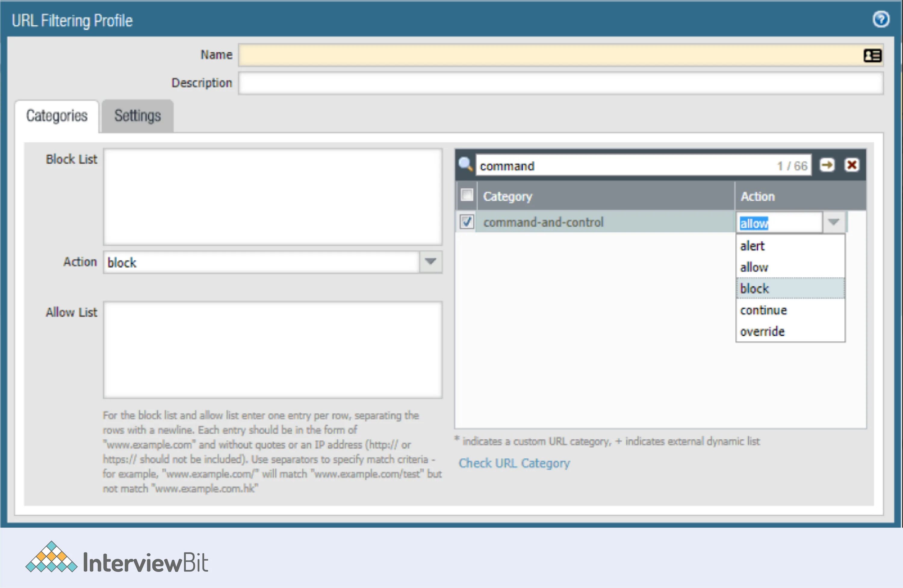This screenshot has height=588, width=903.
Task: Click the Check URL Category link
Action: [x=514, y=463]
